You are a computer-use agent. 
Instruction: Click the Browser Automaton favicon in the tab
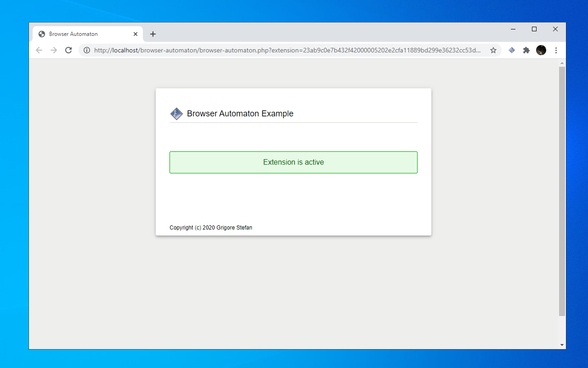tap(41, 34)
